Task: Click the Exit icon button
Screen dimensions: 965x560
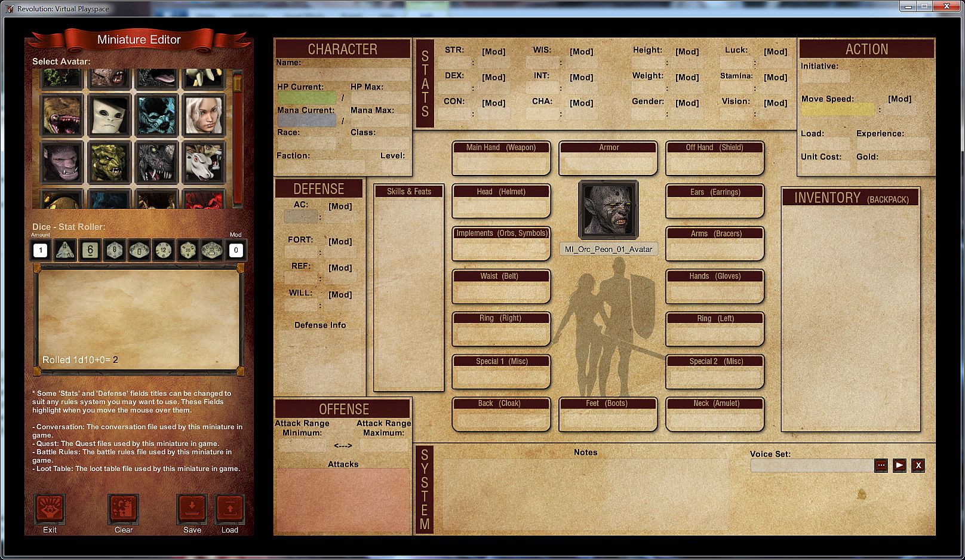Action: (x=50, y=509)
